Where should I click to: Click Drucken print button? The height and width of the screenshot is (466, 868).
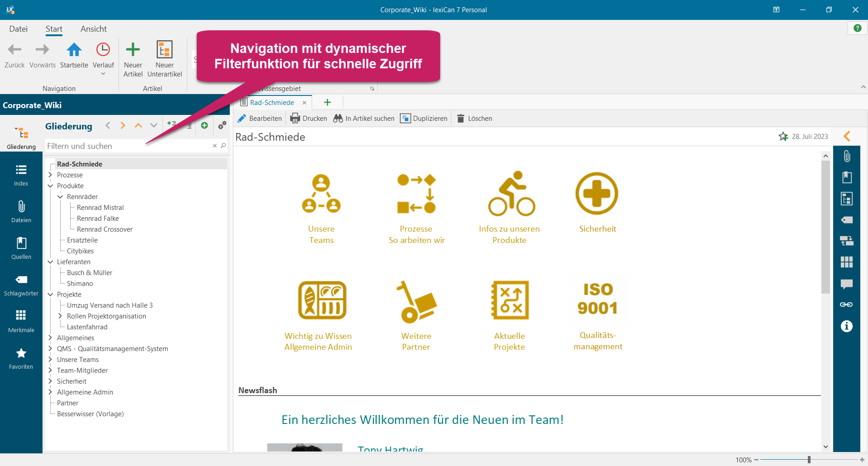[308, 119]
